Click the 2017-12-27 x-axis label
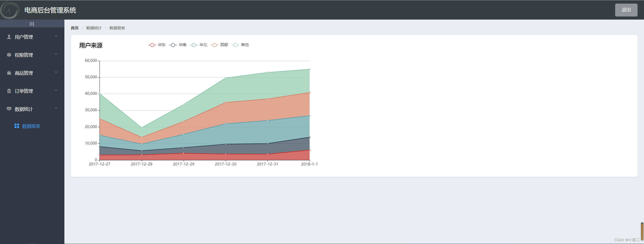The height and width of the screenshot is (244, 644). [99, 164]
